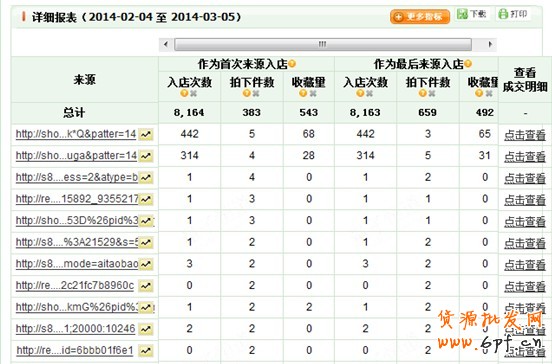Remove first 入店次数 column with its x icon
The image size is (552, 364).
click(x=193, y=93)
